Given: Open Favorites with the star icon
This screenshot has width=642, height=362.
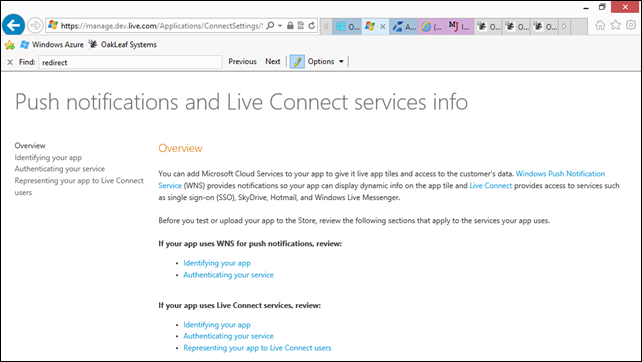Looking at the screenshot, I should point(615,25).
